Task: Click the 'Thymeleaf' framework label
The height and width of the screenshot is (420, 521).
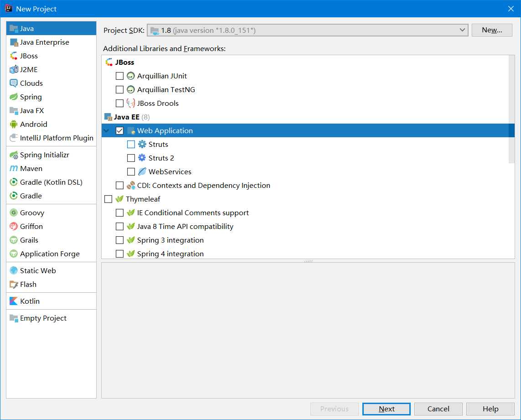Action: click(143, 199)
